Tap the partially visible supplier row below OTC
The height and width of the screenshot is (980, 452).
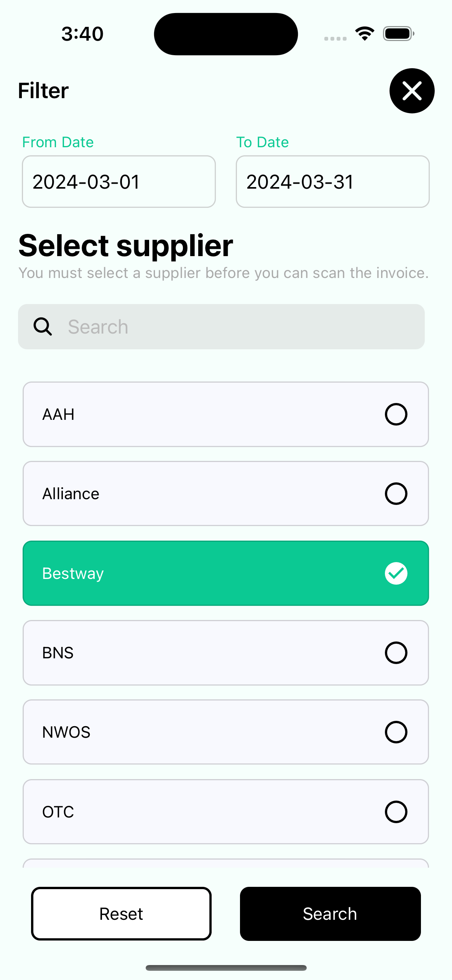pos(226,863)
